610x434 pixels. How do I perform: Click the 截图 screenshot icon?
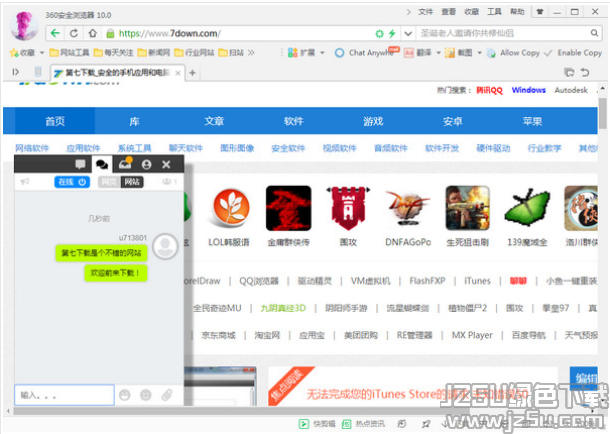coord(450,52)
